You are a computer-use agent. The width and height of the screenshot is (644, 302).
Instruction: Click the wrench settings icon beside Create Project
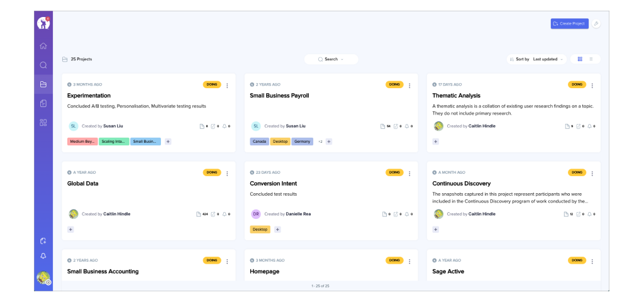click(596, 23)
